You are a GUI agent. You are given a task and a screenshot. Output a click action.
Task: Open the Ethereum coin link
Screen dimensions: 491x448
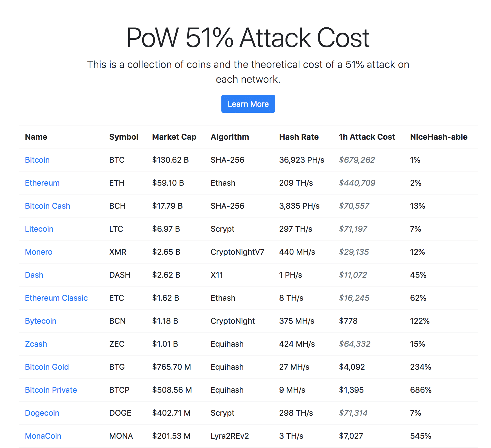point(42,183)
